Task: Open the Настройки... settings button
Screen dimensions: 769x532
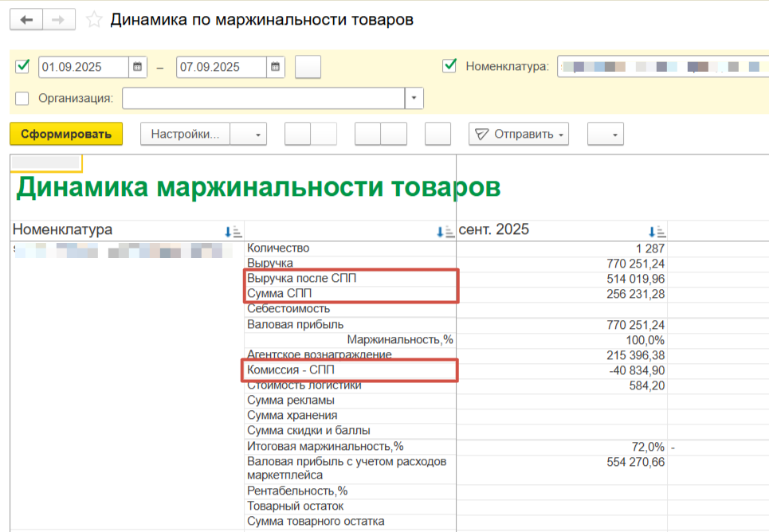Action: [x=186, y=135]
